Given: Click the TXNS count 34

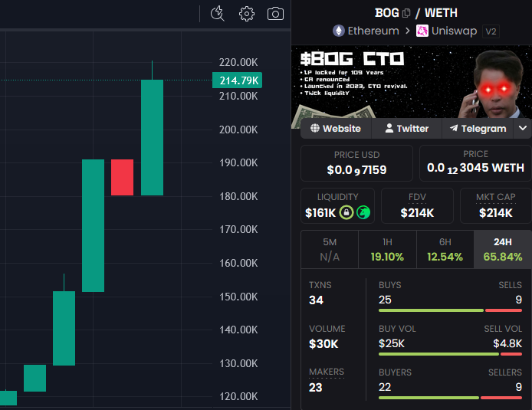Looking at the screenshot, I should tap(317, 300).
